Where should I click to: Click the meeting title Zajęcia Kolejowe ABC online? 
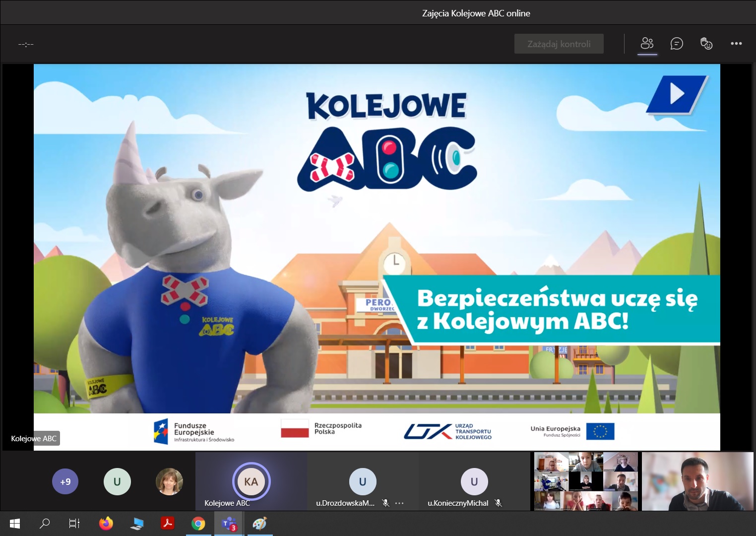coord(476,13)
